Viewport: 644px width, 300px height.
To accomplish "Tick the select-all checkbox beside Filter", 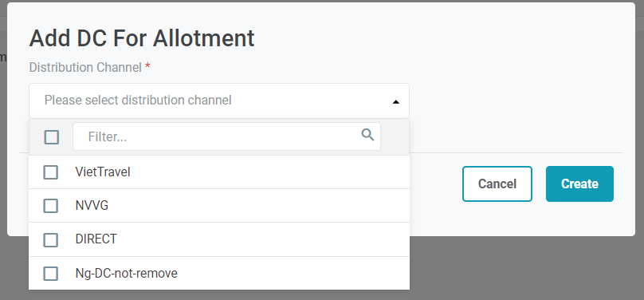I will (51, 137).
